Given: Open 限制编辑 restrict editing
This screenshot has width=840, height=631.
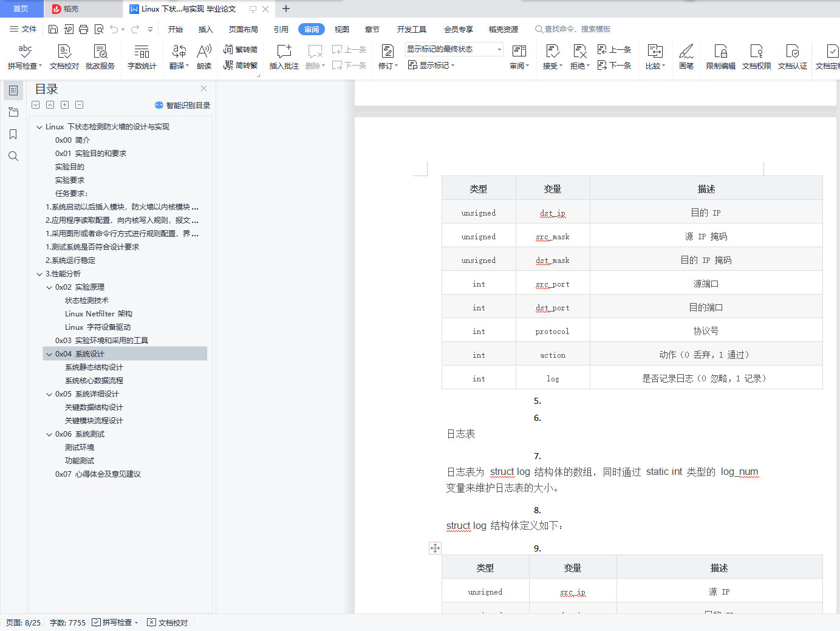Looking at the screenshot, I should 721,57.
